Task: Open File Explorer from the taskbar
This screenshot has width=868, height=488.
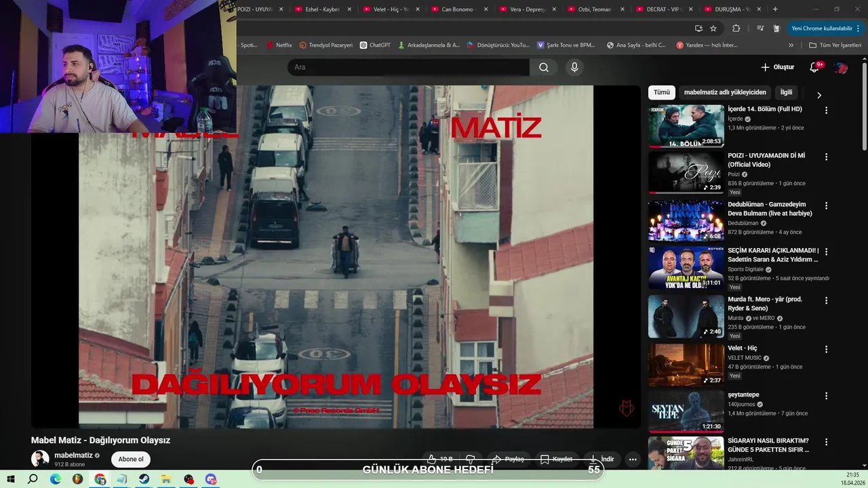Action: pos(166,479)
